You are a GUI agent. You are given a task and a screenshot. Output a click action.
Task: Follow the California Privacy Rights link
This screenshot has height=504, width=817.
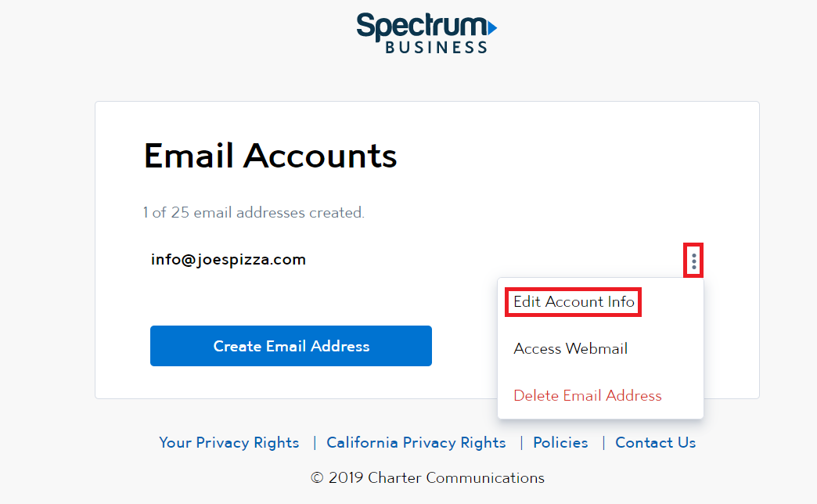(416, 443)
